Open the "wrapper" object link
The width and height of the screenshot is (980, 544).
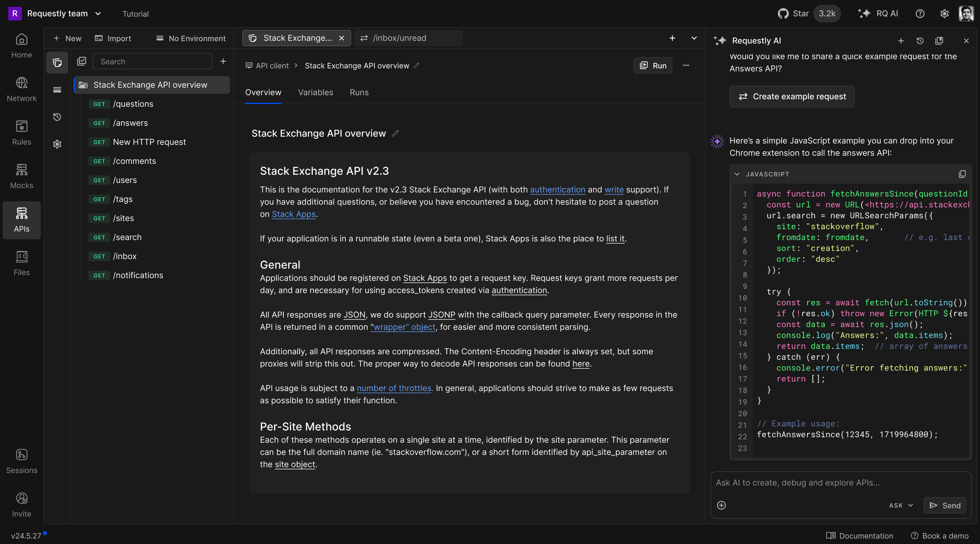point(403,327)
